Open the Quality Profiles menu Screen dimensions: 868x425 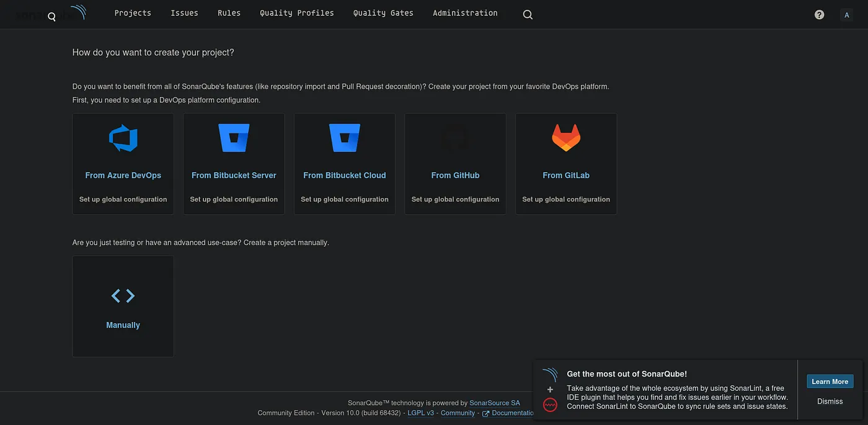297,13
